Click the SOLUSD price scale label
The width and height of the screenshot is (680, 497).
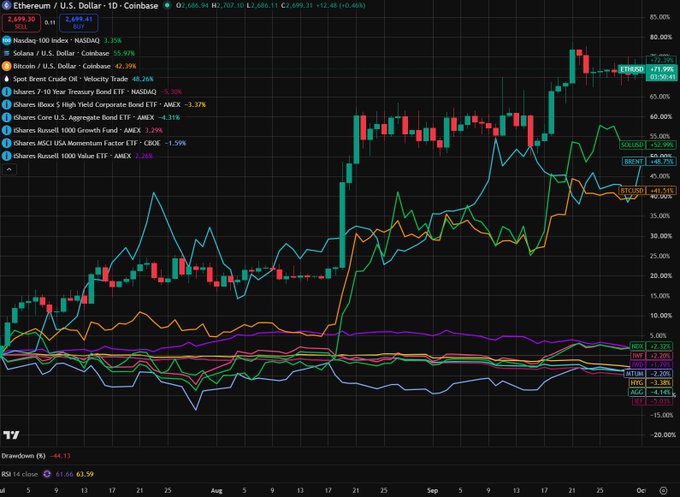pyautogui.click(x=632, y=145)
